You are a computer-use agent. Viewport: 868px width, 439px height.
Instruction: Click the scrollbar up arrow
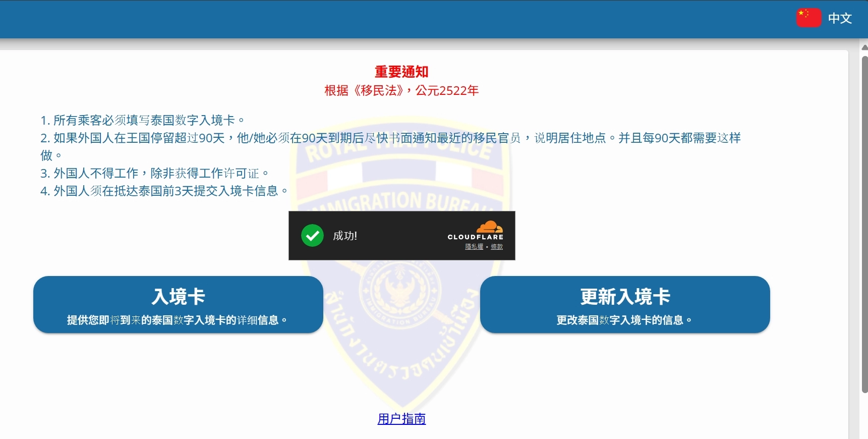pyautogui.click(x=864, y=47)
